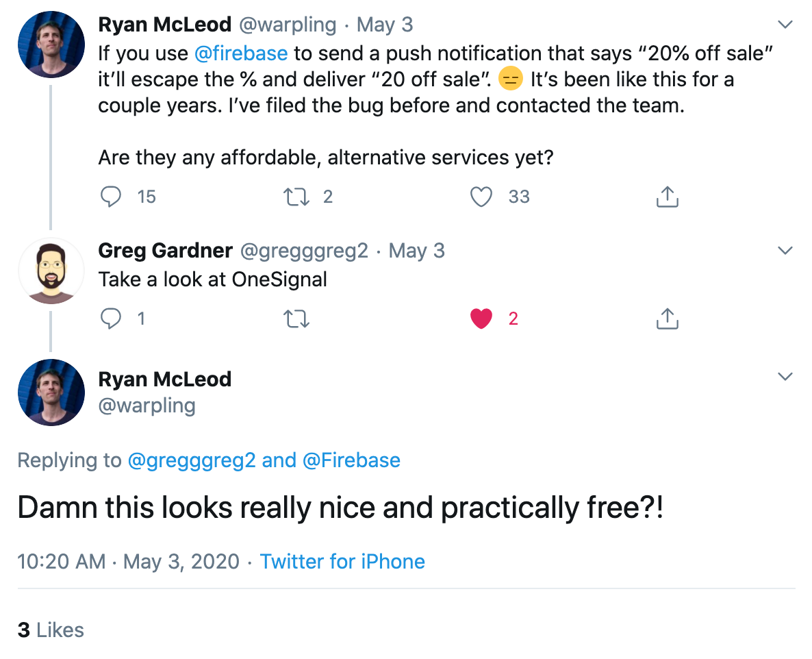Open options chevron on first tweet
Viewport: 812px width, 659px height.
point(785,25)
